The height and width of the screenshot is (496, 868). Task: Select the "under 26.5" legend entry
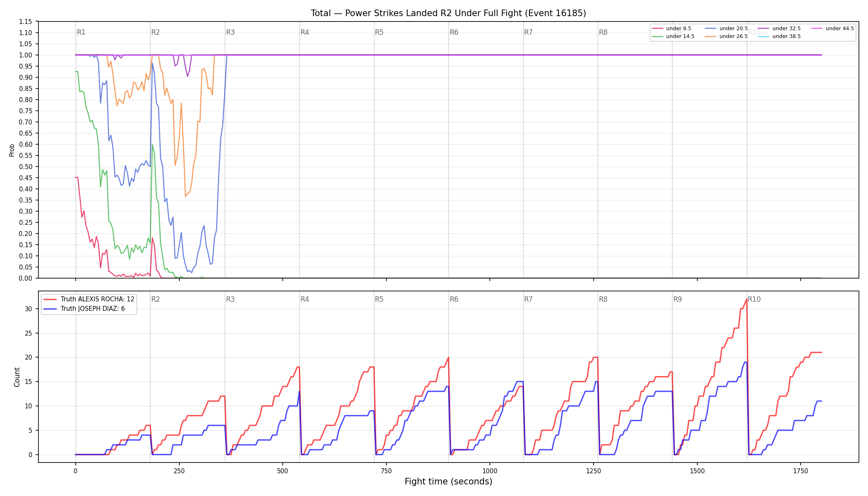tap(727, 36)
